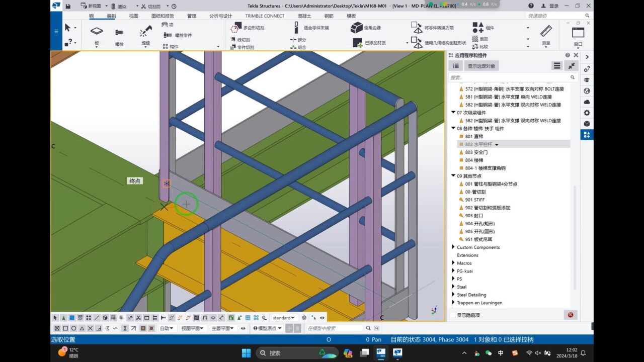Click the 已添加材质 added material tool
Image resolution: width=644 pixels, height=362 pixels.
pyautogui.click(x=369, y=43)
